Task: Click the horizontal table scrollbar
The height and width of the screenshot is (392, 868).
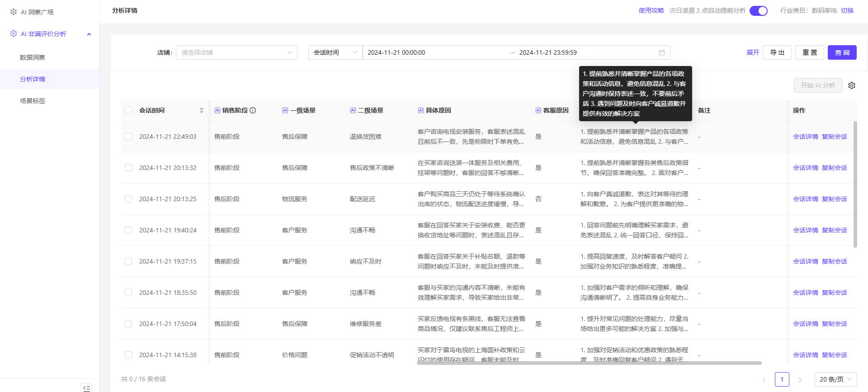Action: click(x=589, y=363)
